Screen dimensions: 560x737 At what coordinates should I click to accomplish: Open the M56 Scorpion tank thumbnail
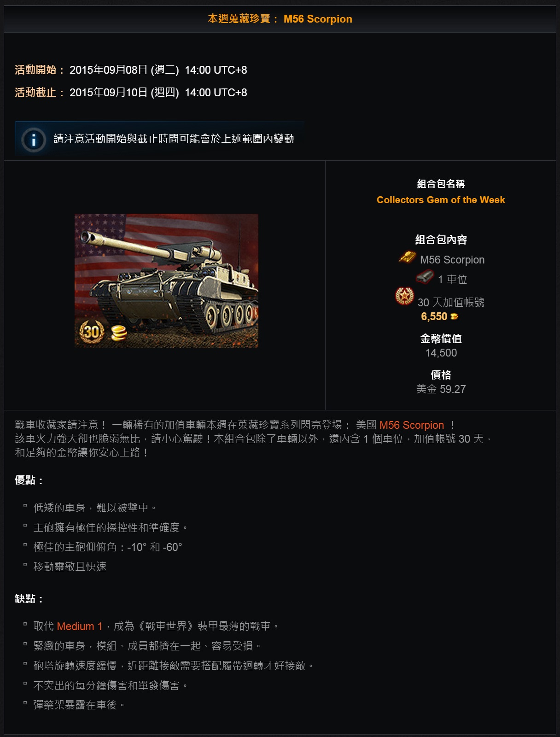(166, 281)
